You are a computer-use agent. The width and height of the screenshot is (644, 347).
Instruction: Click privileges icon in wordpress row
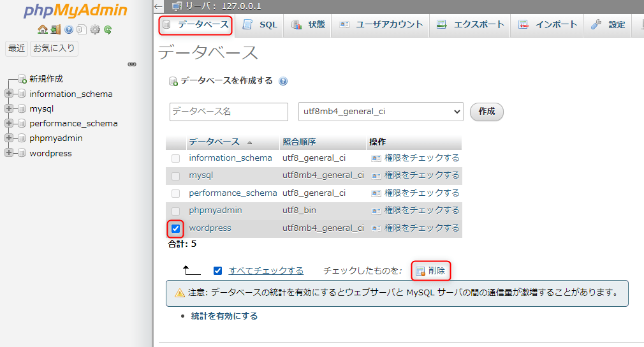pos(376,228)
